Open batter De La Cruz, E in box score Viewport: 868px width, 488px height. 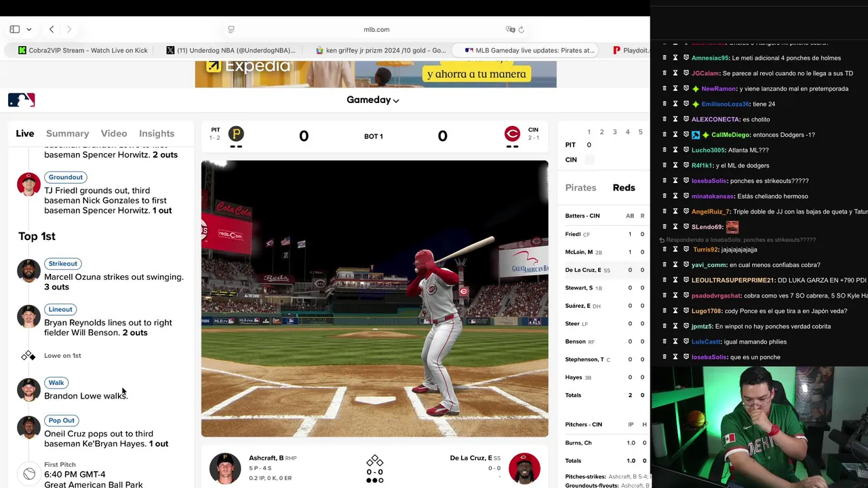(583, 270)
